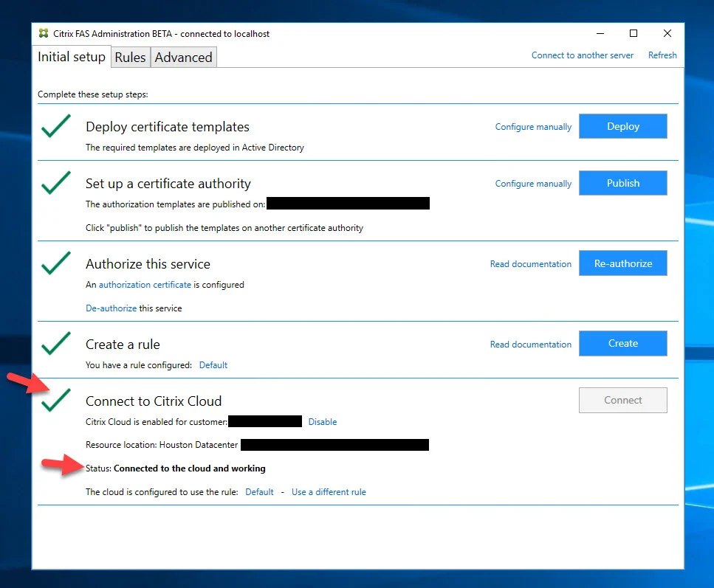Click the Create button
This screenshot has height=588, width=714.
point(623,343)
